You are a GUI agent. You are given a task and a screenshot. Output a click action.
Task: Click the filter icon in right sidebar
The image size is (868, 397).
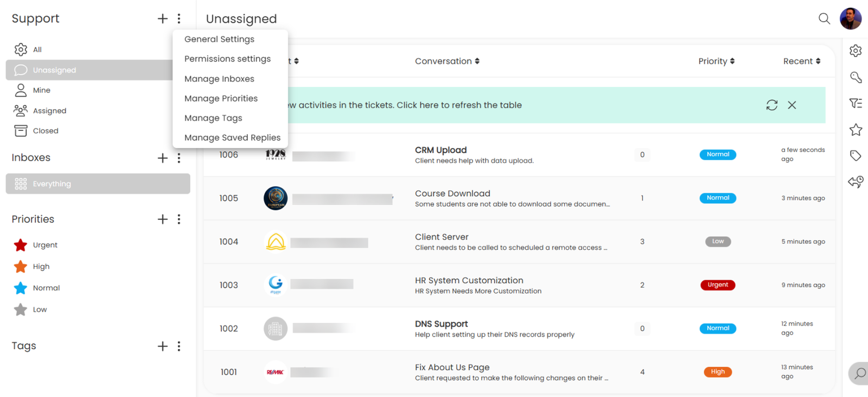[856, 103]
